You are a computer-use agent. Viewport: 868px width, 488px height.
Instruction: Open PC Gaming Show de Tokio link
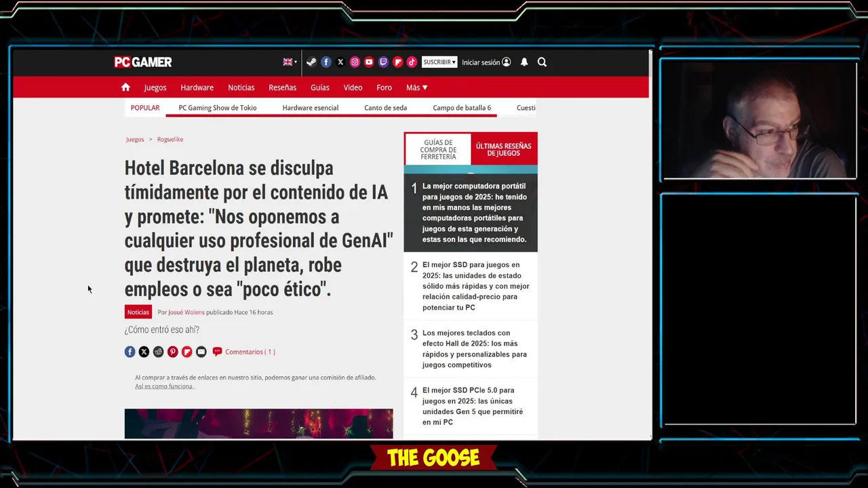218,108
